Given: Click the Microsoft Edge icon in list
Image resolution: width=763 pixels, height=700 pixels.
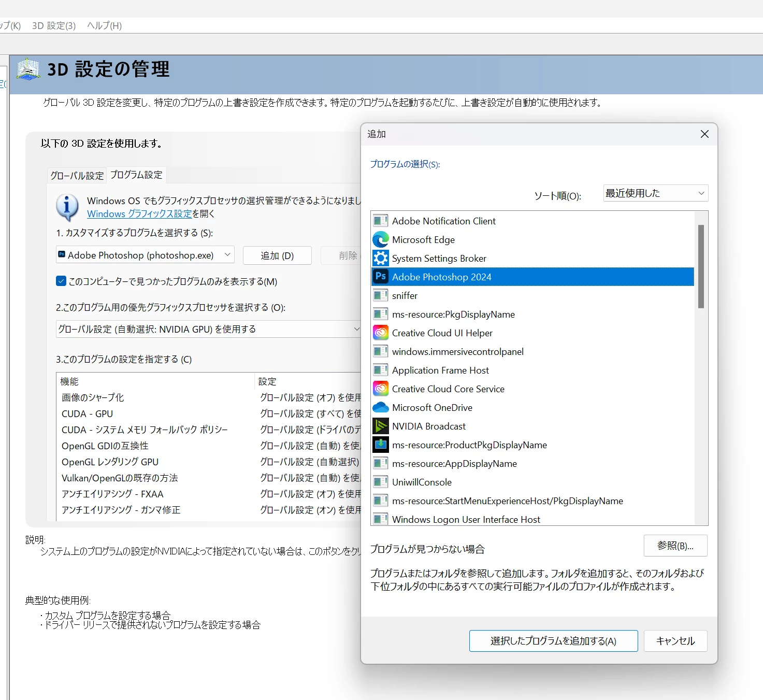Looking at the screenshot, I should click(381, 239).
